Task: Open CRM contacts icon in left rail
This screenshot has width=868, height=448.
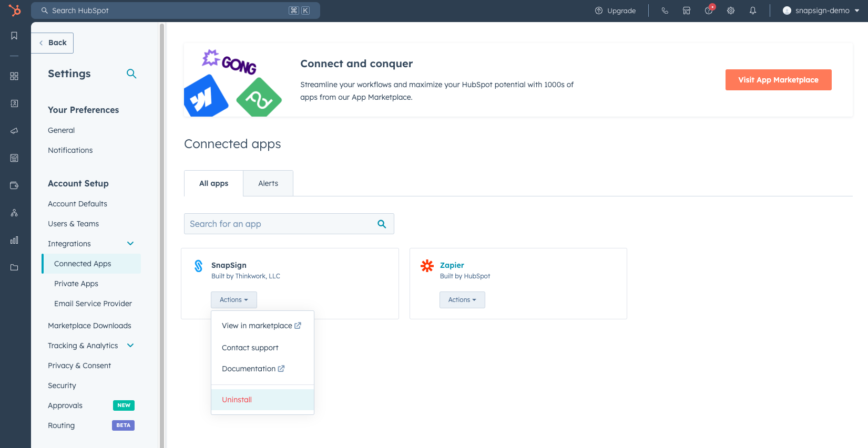Action: tap(14, 103)
